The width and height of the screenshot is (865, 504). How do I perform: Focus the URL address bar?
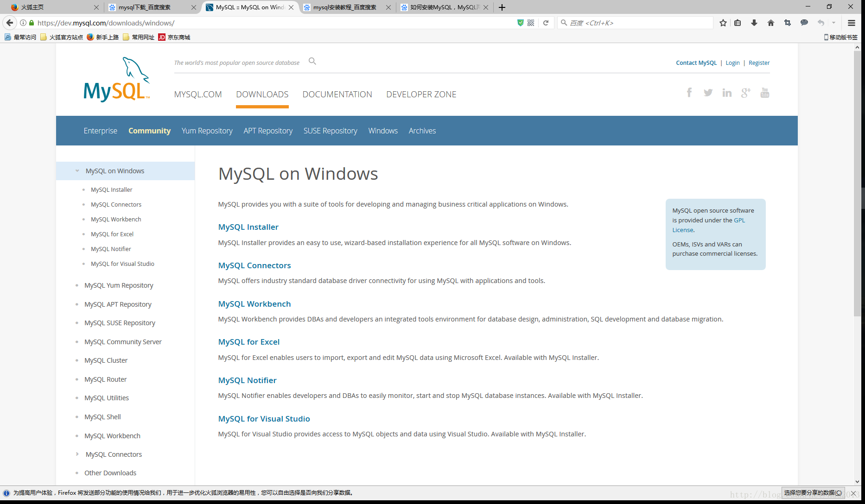273,23
